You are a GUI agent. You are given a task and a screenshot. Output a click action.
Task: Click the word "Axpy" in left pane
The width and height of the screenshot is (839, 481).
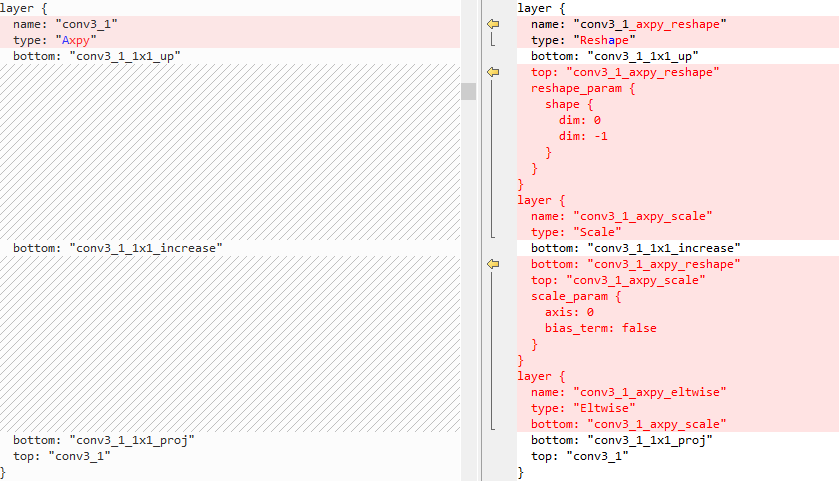pos(76,40)
